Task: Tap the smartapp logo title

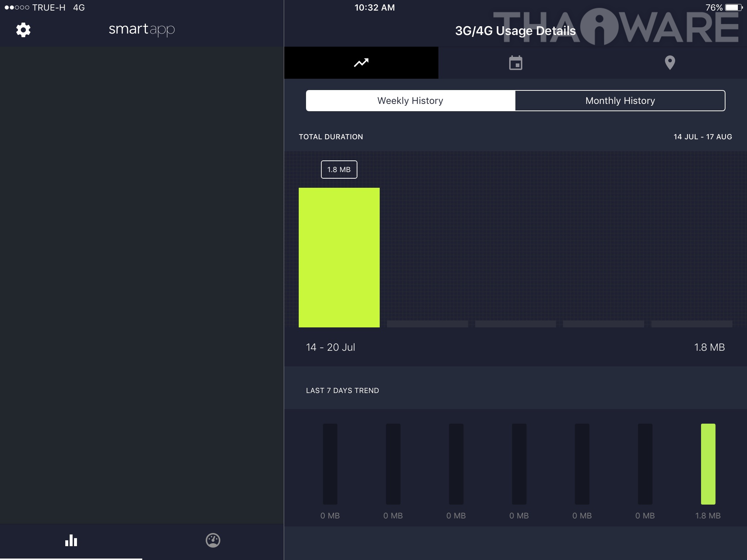Action: (x=142, y=29)
